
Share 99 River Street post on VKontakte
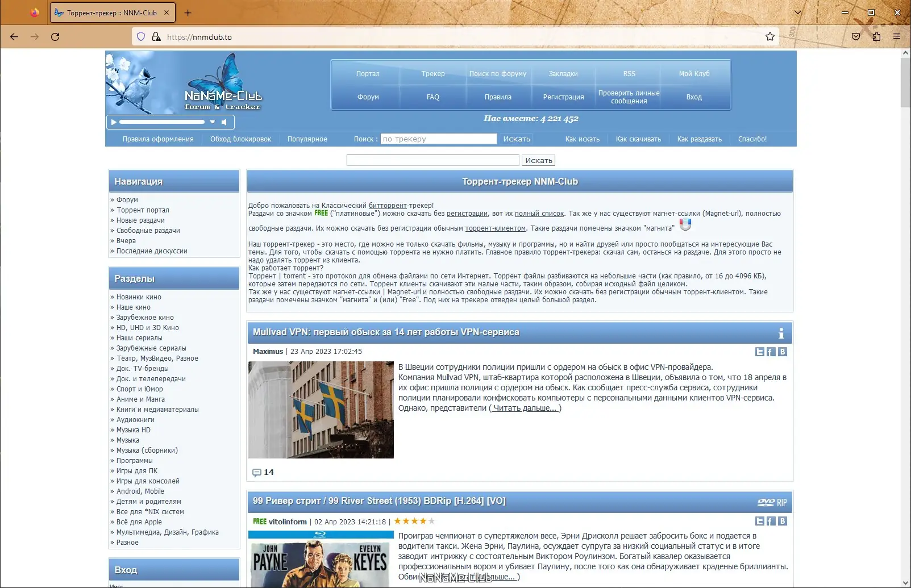click(783, 521)
